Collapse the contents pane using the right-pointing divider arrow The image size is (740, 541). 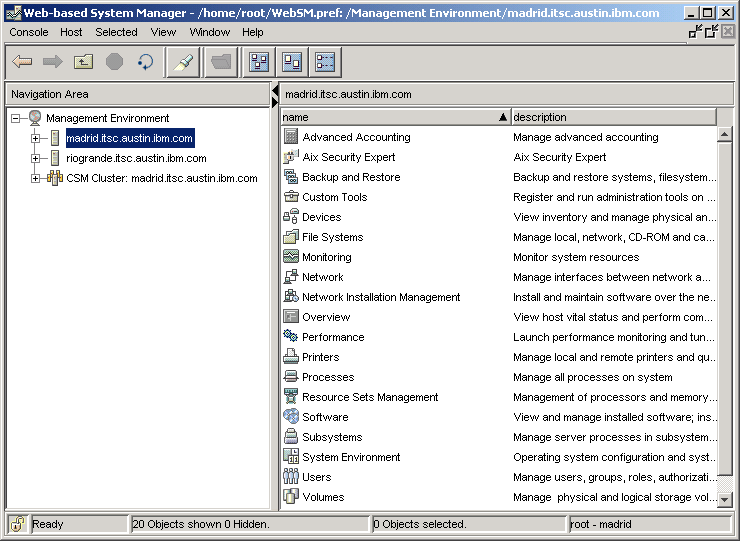coord(275,102)
